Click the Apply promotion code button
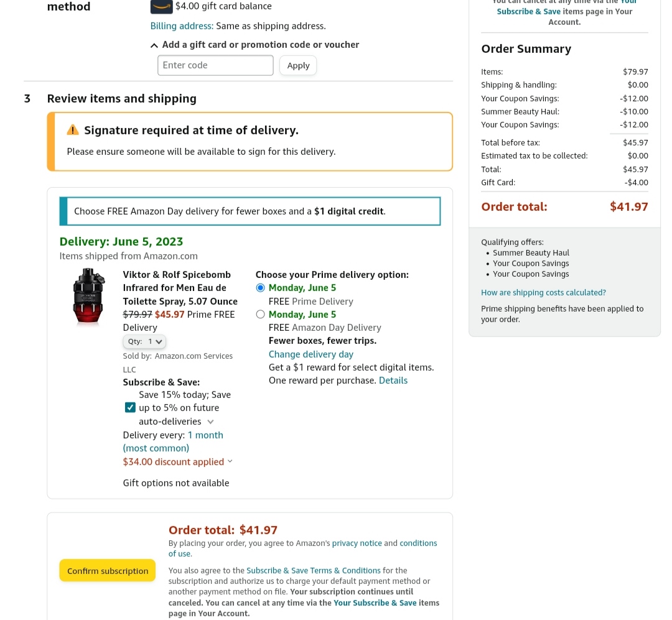Viewport: 672px width, 620px height. point(298,65)
